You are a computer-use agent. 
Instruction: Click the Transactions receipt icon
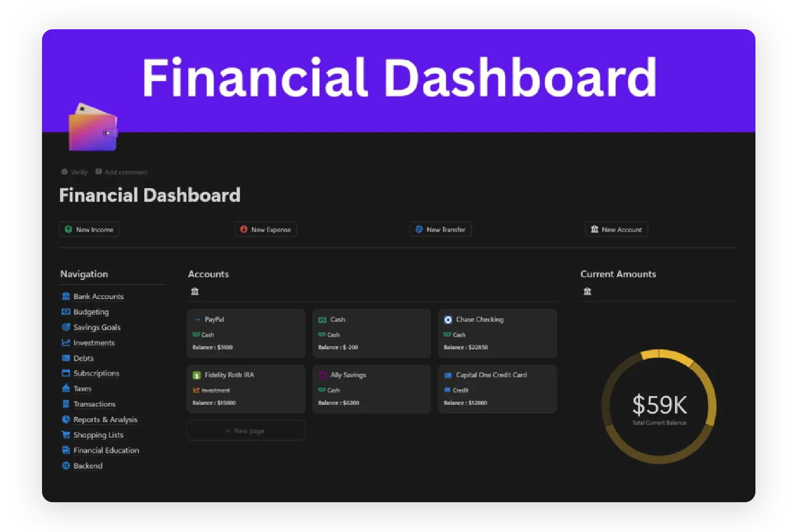[66, 403]
